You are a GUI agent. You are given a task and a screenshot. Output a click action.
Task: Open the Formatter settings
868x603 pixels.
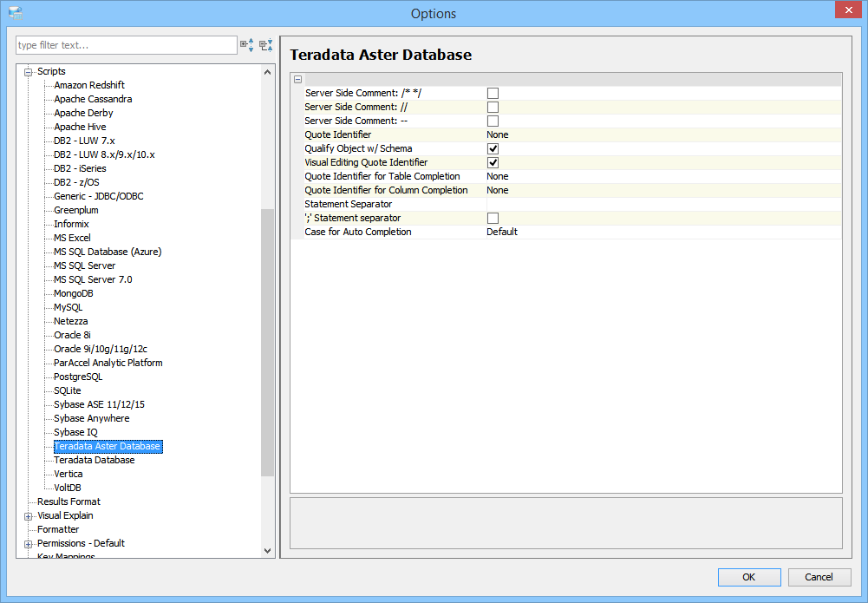58,528
